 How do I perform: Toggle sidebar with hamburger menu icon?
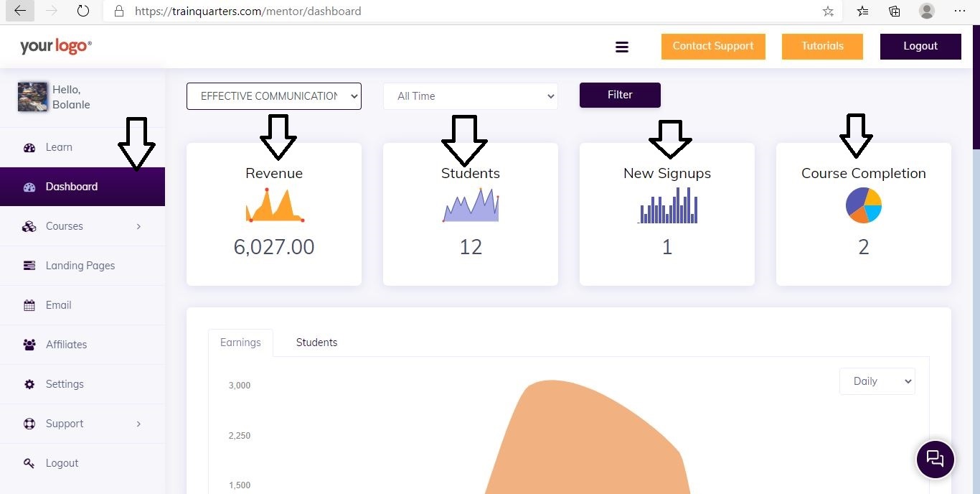[x=622, y=47]
